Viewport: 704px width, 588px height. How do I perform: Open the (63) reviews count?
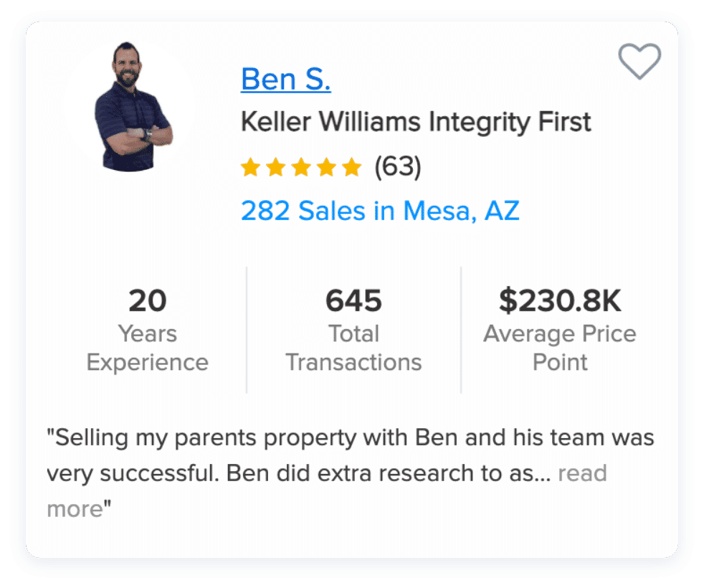pyautogui.click(x=398, y=167)
